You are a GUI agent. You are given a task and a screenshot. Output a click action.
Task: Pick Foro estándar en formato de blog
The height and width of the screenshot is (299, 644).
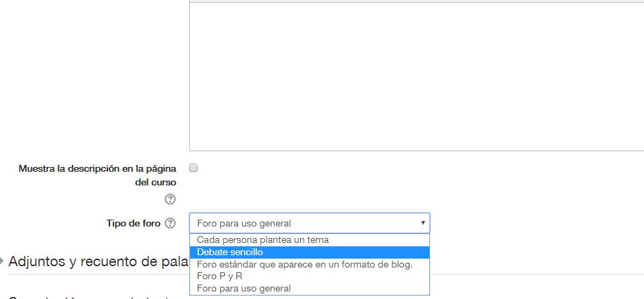305,265
